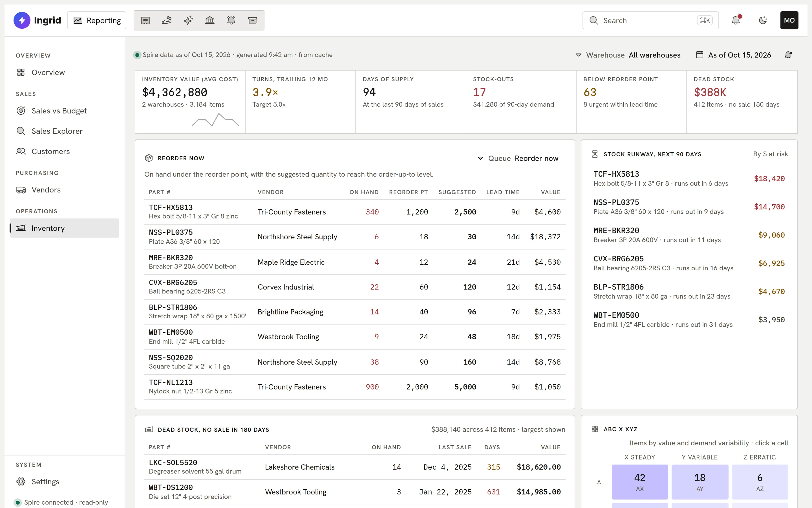Image resolution: width=812 pixels, height=508 pixels.
Task: Open Sales Explorer in the sidebar
Action: coord(64,131)
